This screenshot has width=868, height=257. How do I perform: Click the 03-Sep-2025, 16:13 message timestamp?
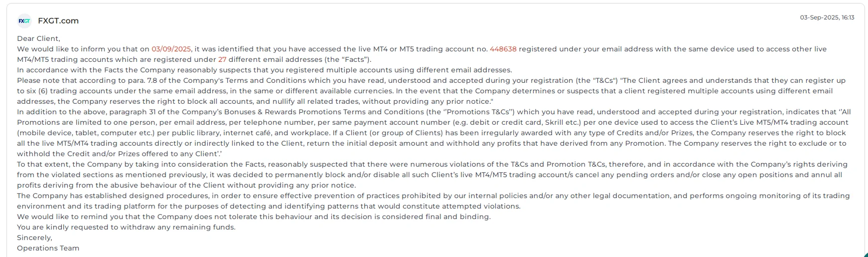(827, 17)
